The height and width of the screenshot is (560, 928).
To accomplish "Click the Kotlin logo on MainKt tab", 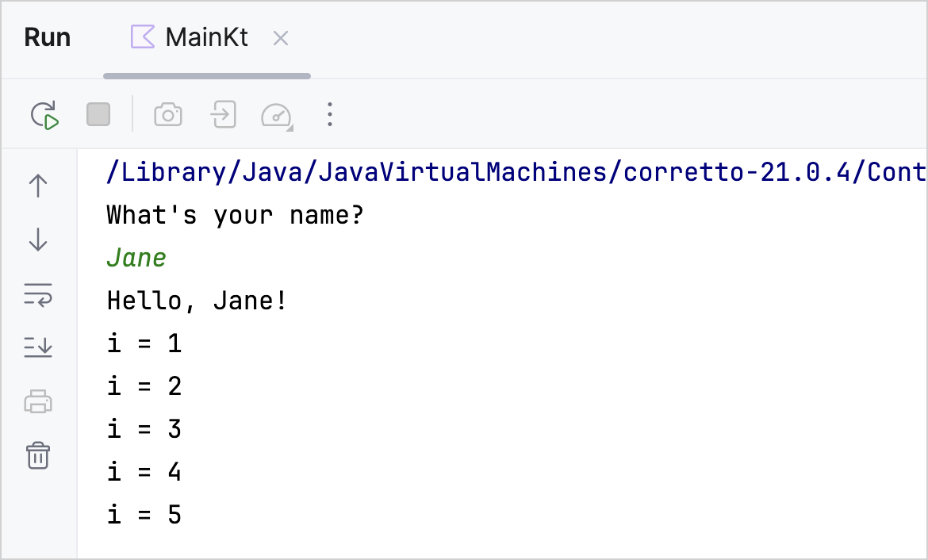I will (x=144, y=36).
